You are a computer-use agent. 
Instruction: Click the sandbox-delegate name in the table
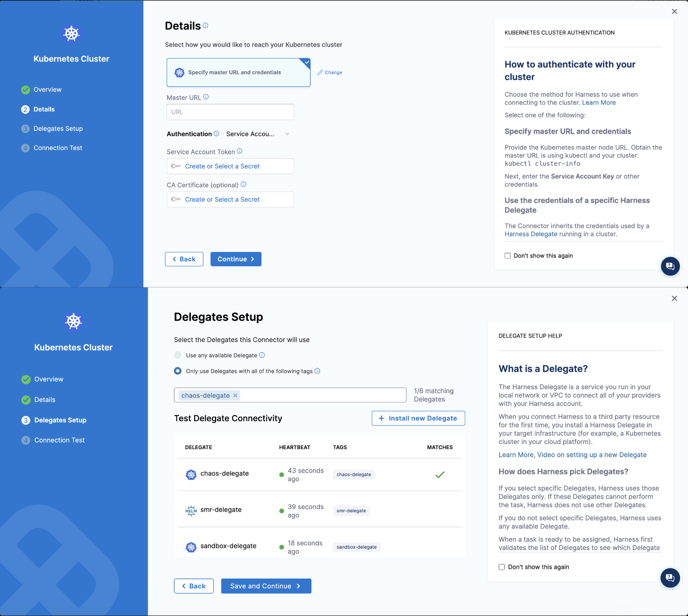point(228,546)
